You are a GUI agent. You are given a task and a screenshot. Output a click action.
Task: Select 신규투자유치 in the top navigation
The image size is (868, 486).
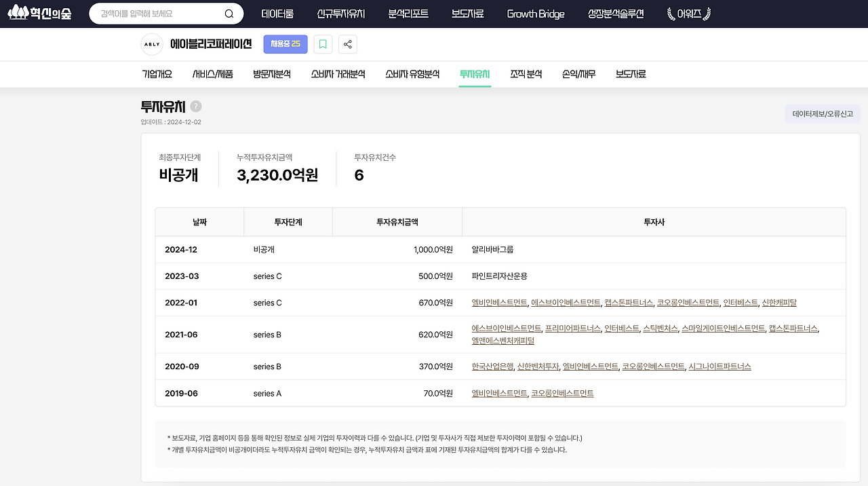[x=342, y=12]
